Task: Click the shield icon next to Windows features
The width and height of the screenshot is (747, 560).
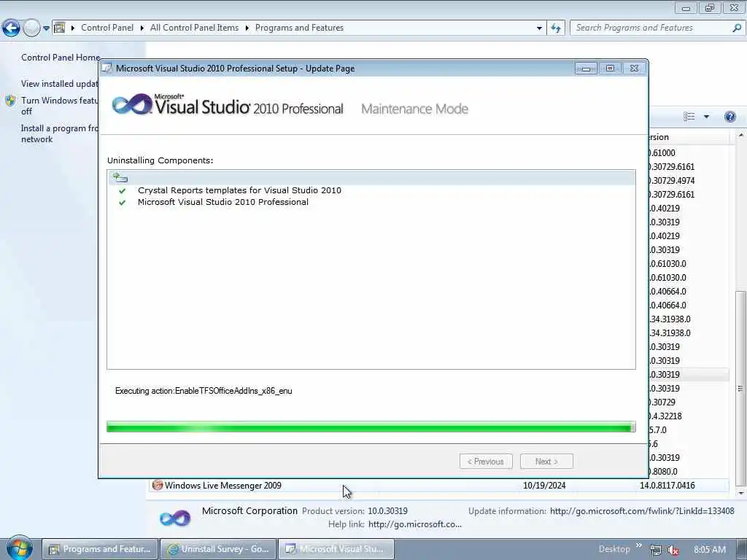Action: pyautogui.click(x=10, y=101)
